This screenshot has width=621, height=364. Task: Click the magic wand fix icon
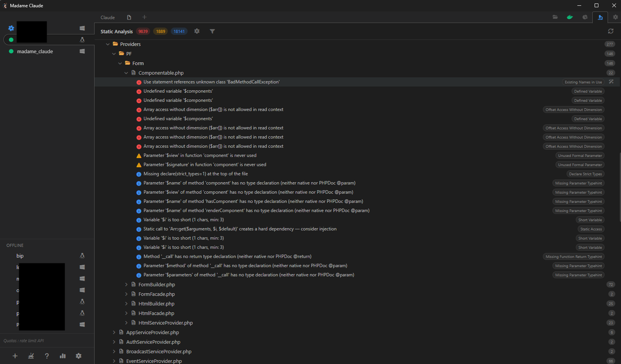click(611, 82)
